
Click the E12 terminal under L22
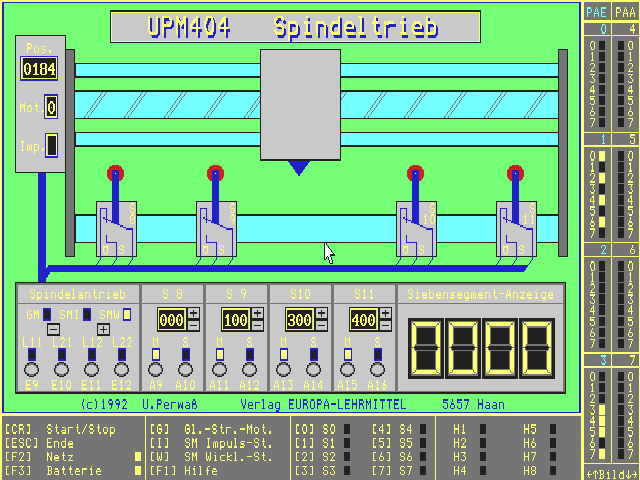[x=121, y=369]
